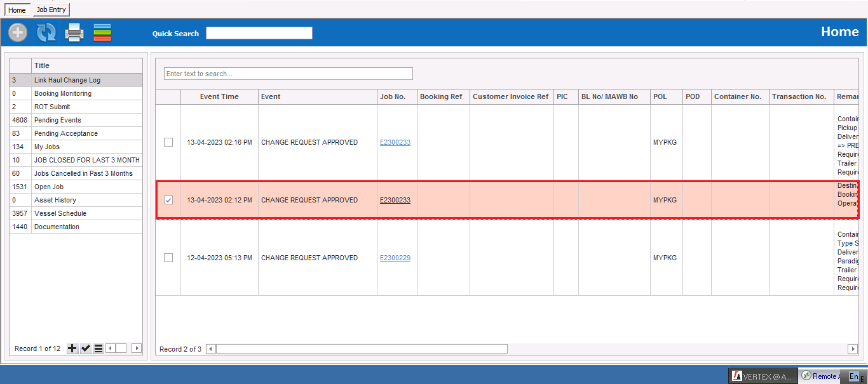Open job link E2300229
This screenshot has width=868, height=384.
395,258
